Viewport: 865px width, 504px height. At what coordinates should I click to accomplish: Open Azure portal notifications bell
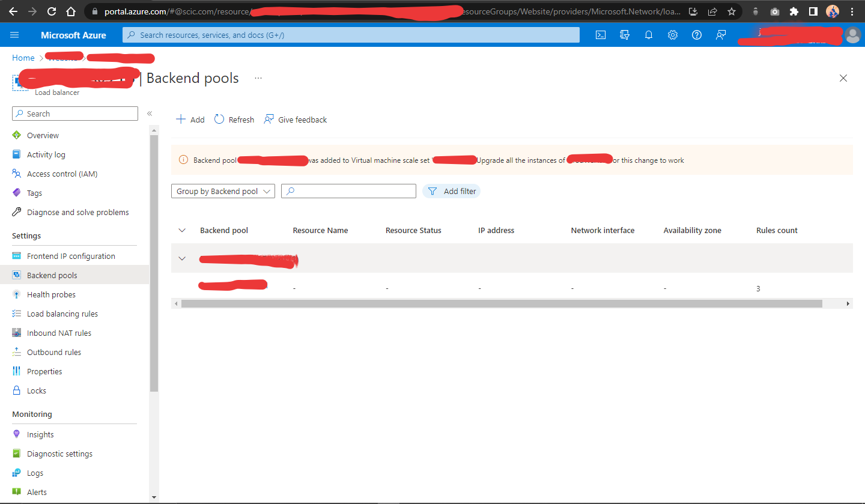[x=648, y=35]
